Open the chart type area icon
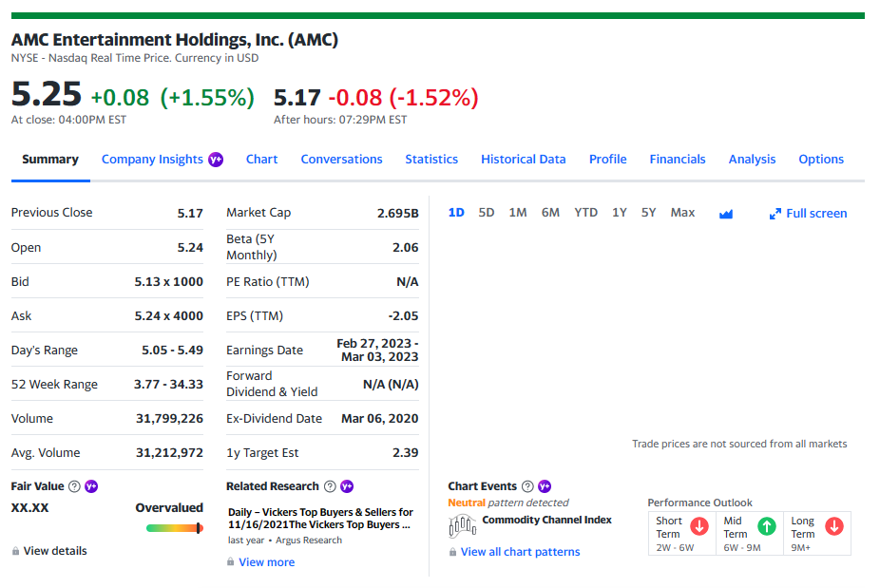 coord(726,214)
